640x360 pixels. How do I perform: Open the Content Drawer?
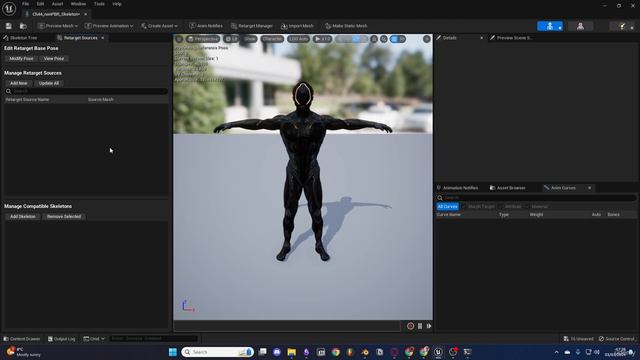pos(22,339)
